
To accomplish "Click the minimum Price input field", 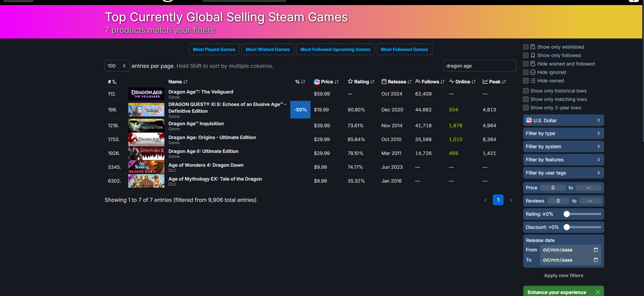I will click(553, 188).
